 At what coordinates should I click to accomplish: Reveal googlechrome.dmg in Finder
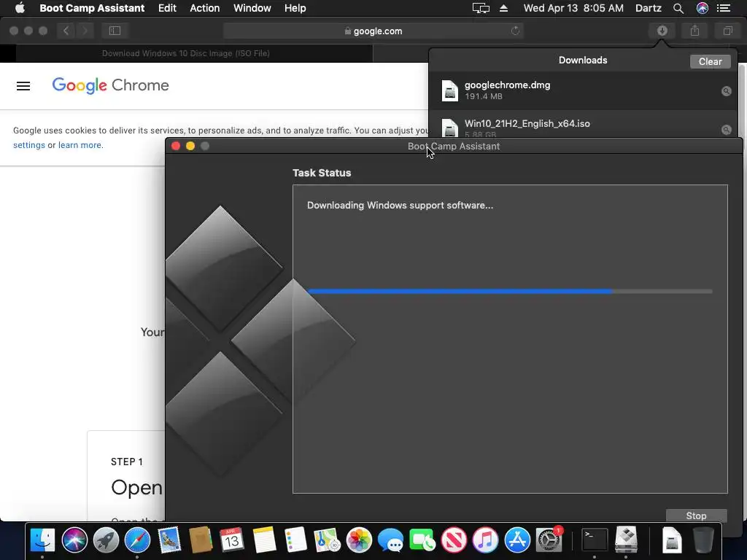(x=726, y=91)
